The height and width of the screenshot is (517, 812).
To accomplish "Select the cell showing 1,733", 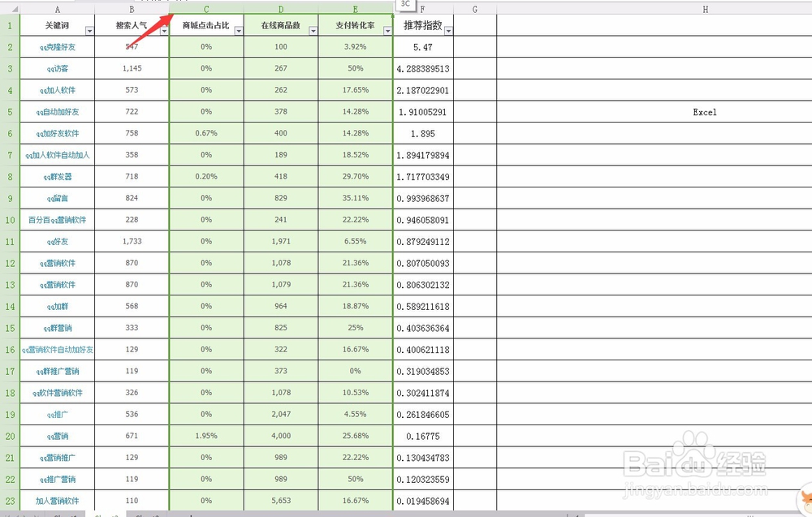I will (x=131, y=241).
